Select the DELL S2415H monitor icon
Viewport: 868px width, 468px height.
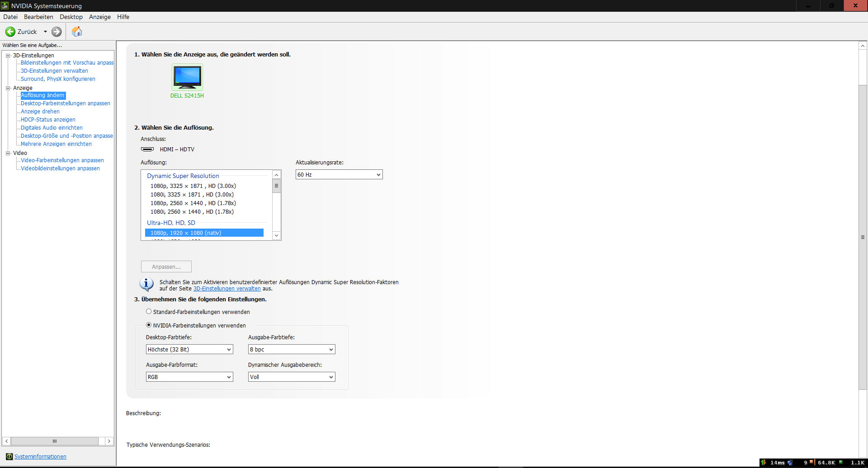click(187, 77)
